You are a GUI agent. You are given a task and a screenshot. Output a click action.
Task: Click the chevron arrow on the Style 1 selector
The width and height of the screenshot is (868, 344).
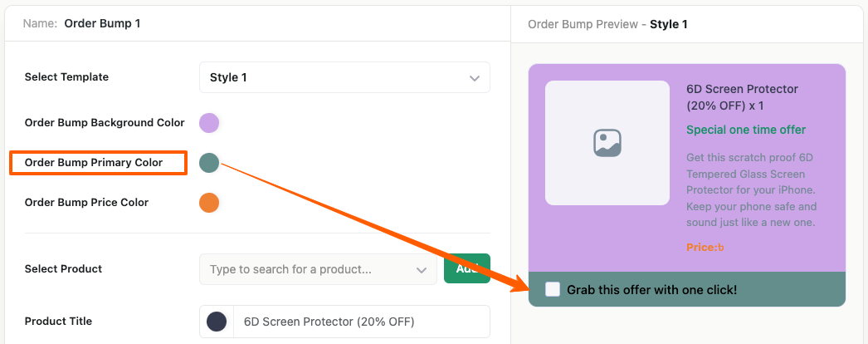coord(475,78)
